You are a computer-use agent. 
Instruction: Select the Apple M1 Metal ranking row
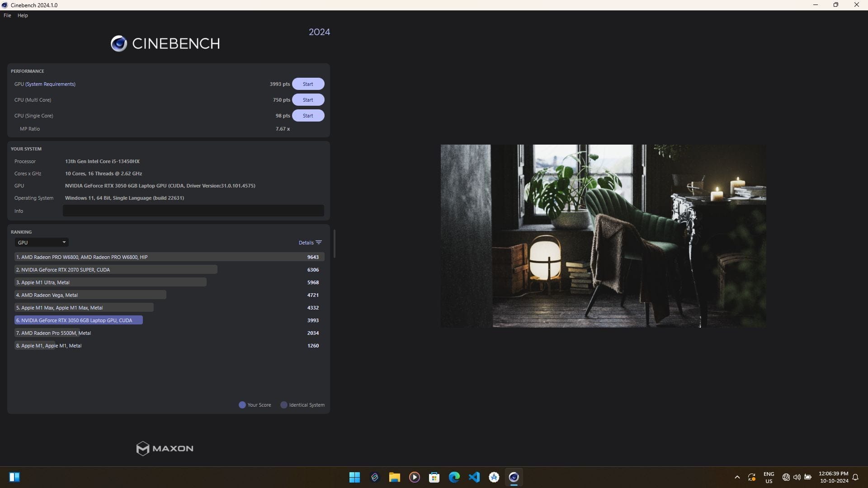[x=169, y=346]
